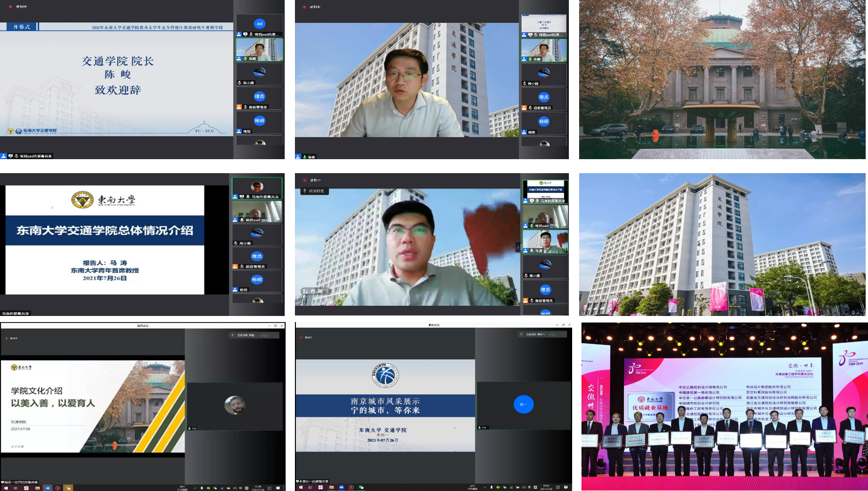868x491 pixels.
Task: Select the bearded avatar tile in the 学院文化介绍 window
Action: 235,406
